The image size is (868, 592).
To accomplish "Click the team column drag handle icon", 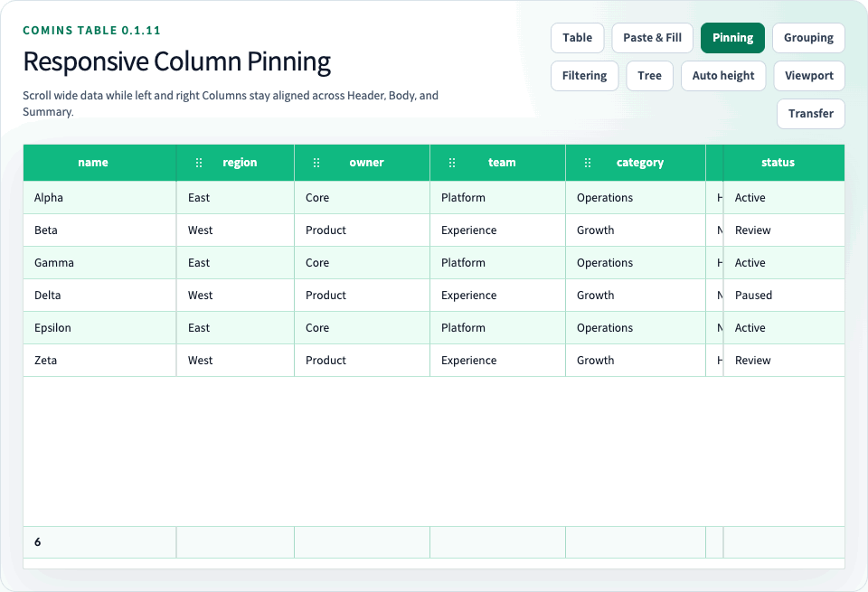I will coord(452,163).
